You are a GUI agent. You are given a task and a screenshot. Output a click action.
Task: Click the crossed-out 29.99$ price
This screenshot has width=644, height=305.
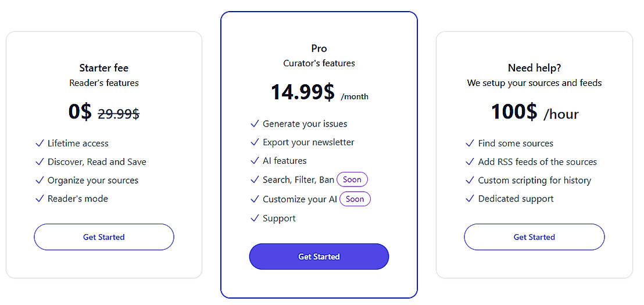point(119,114)
